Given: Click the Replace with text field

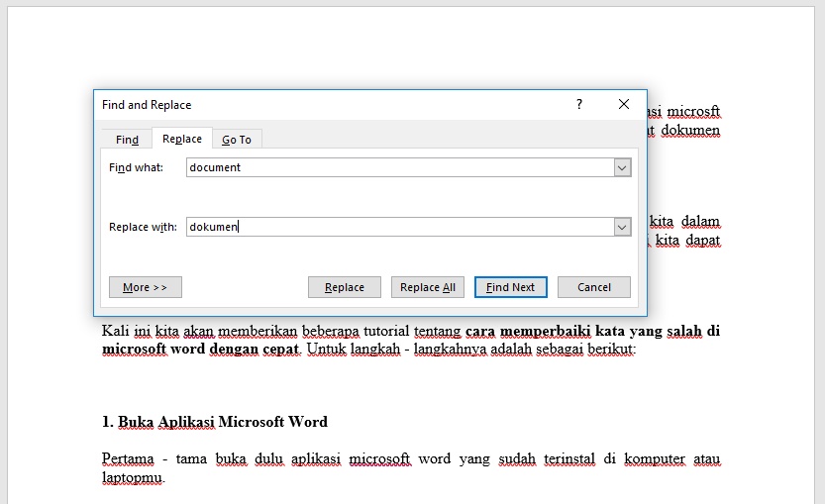Looking at the screenshot, I should [399, 227].
